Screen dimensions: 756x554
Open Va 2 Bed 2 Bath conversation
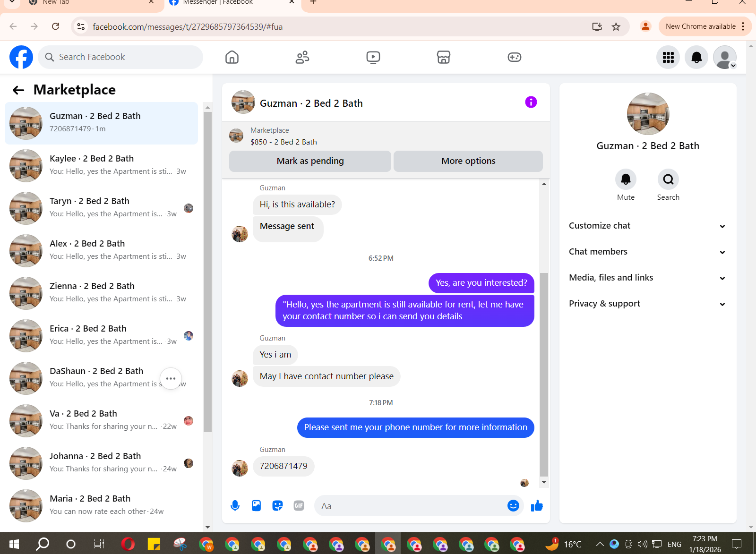[x=102, y=420]
